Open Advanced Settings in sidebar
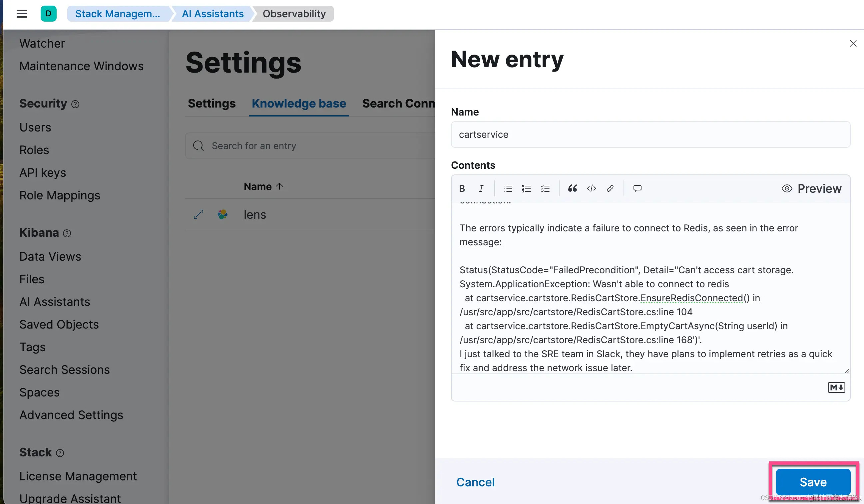The height and width of the screenshot is (504, 864). tap(71, 415)
